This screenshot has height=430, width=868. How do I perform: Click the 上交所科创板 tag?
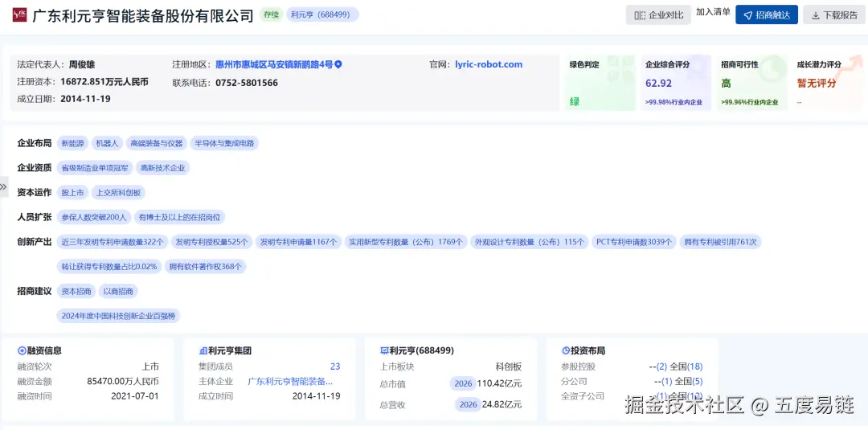(x=118, y=193)
